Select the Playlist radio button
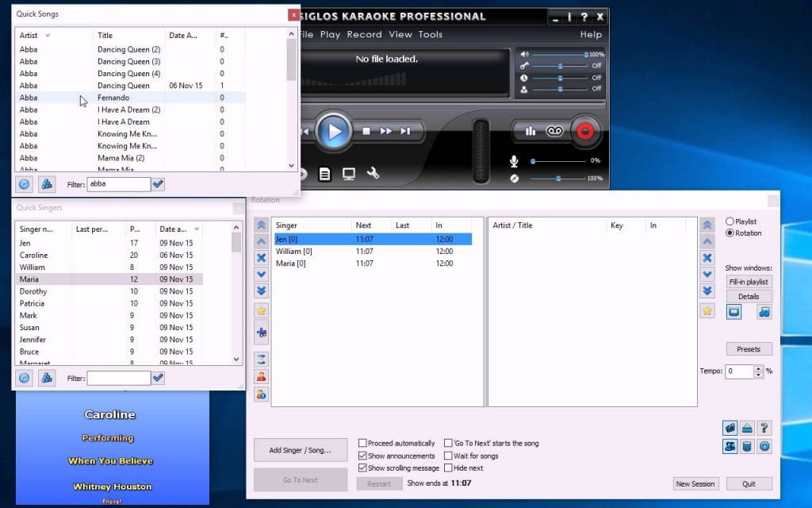 (x=730, y=221)
